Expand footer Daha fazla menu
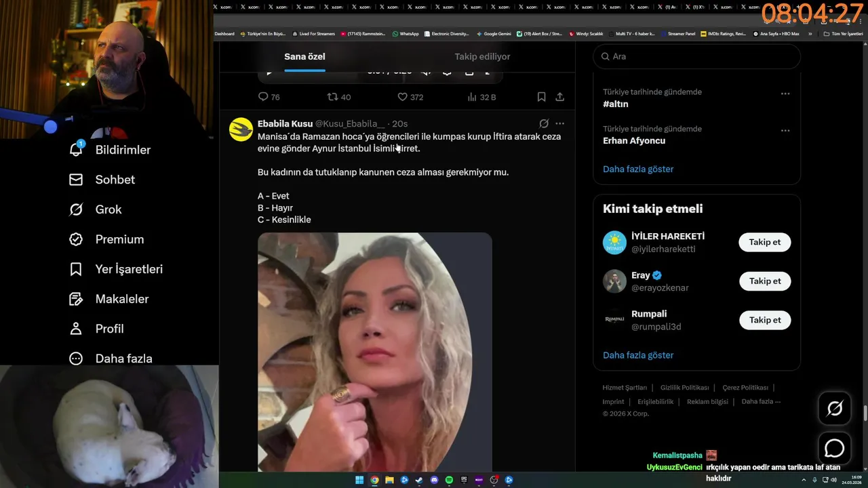 [x=761, y=402]
